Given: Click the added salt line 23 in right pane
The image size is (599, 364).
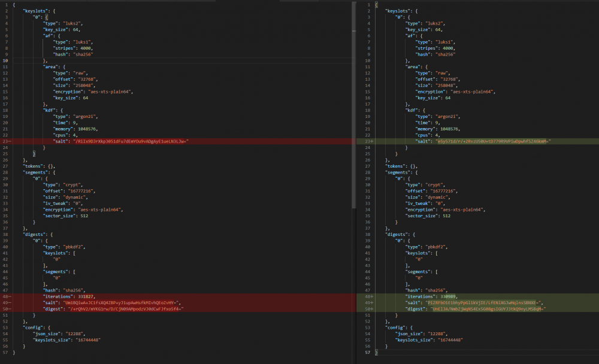Looking at the screenshot, I should [477, 141].
